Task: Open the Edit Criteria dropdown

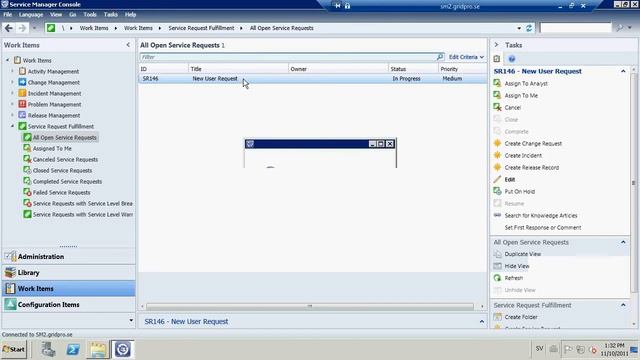Action: point(466,57)
